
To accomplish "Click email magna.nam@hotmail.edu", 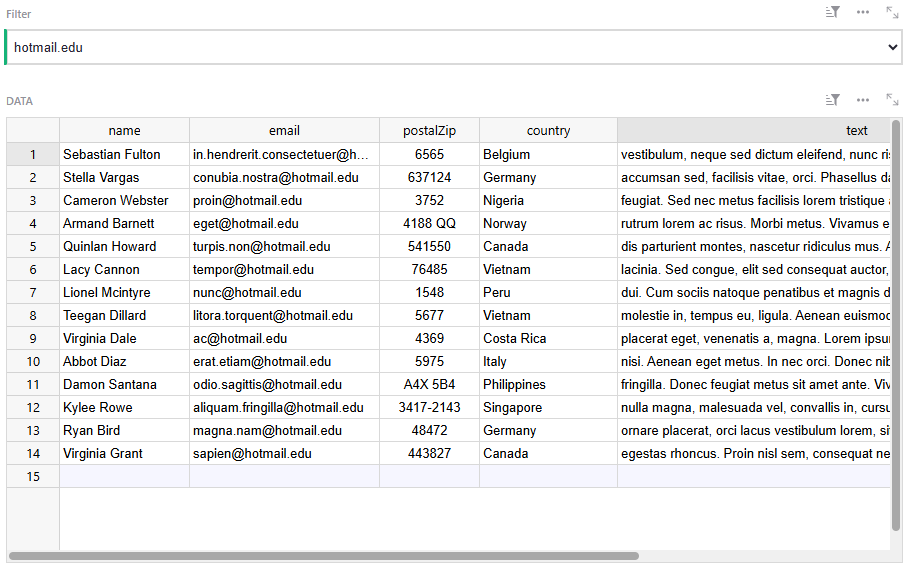I will click(x=284, y=430).
